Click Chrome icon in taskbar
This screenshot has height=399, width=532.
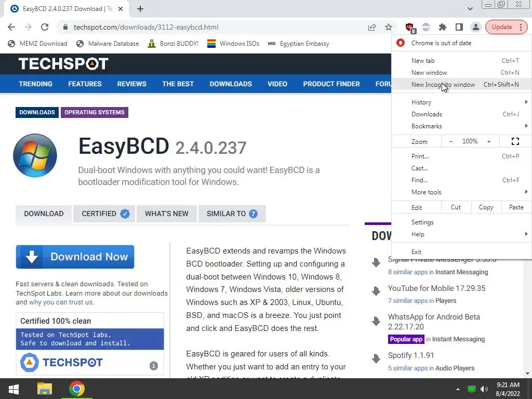[x=77, y=389]
